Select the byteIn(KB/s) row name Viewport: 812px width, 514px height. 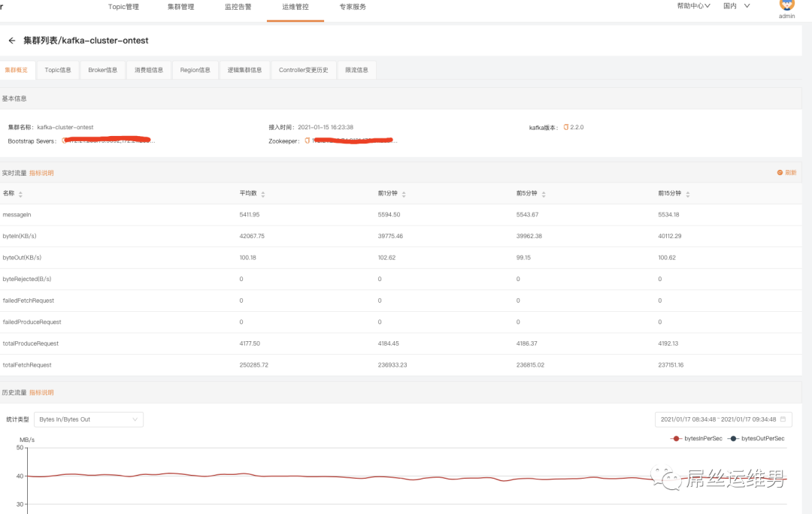pos(20,236)
